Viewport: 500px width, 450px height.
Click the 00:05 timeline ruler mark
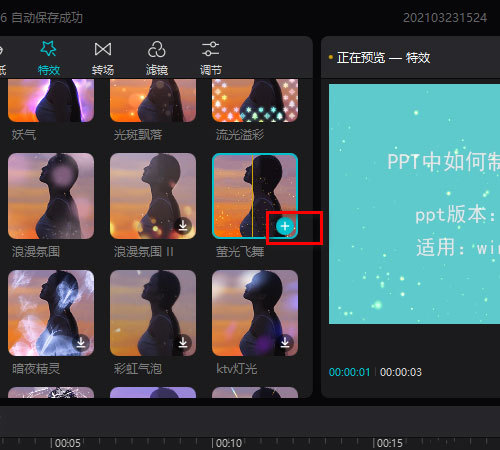pyautogui.click(x=67, y=443)
